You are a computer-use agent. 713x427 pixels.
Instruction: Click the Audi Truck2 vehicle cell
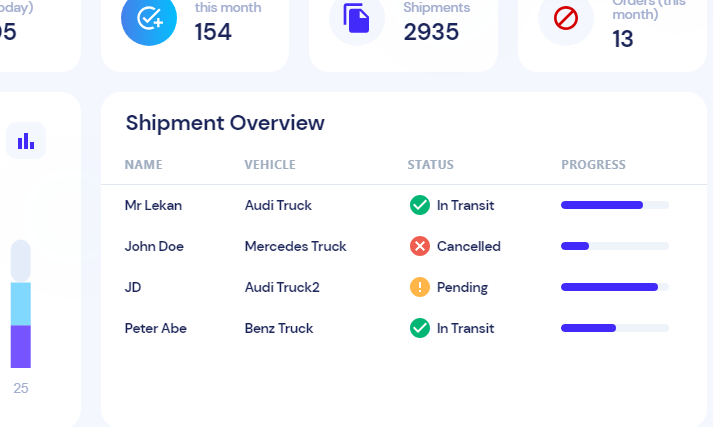(x=282, y=287)
